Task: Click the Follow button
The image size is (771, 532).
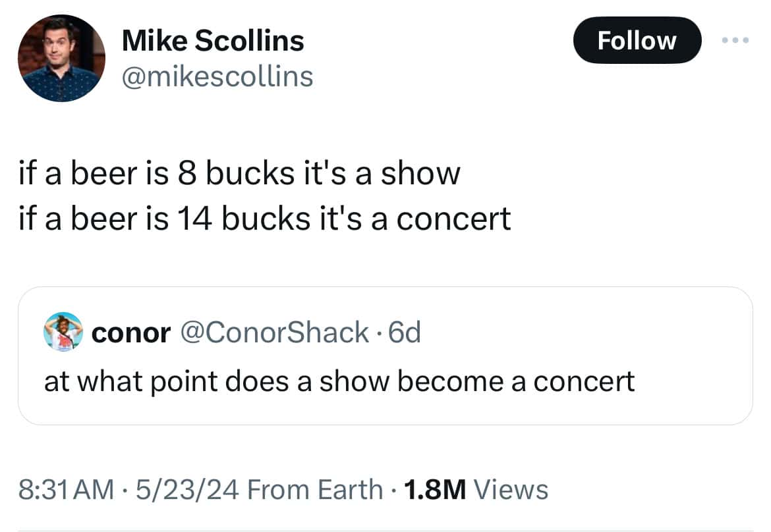Action: pyautogui.click(x=637, y=40)
